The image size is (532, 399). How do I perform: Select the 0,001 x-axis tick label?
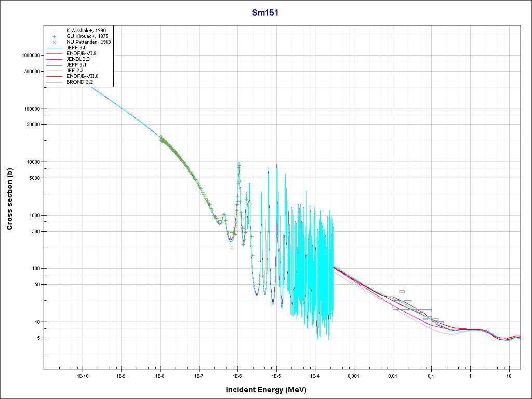[353, 375]
